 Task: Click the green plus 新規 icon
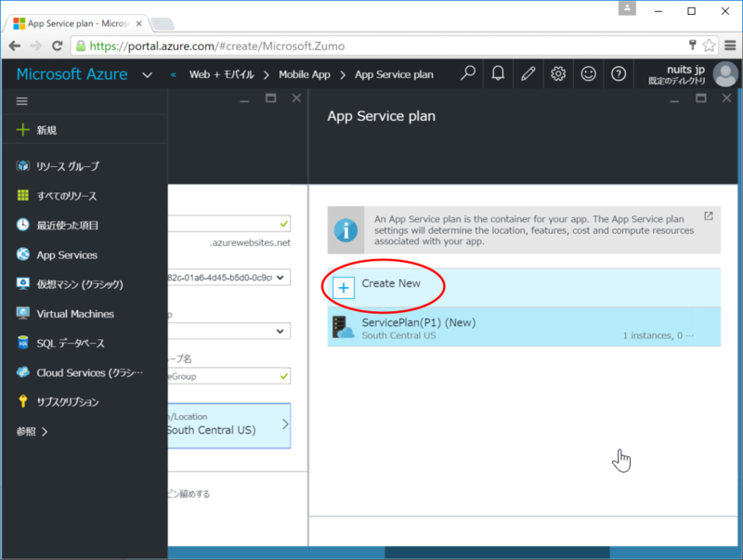(x=22, y=130)
